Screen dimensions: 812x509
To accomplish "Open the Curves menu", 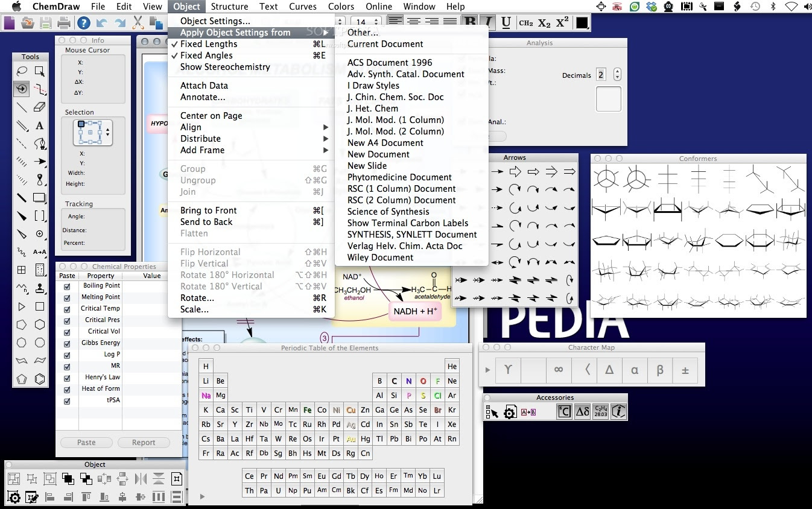I will (303, 7).
